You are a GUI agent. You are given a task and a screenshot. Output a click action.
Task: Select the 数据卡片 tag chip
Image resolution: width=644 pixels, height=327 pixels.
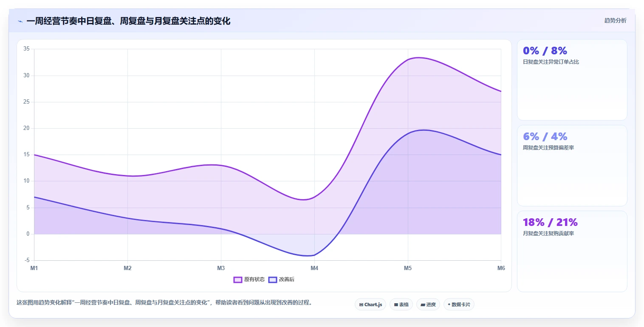pyautogui.click(x=459, y=304)
